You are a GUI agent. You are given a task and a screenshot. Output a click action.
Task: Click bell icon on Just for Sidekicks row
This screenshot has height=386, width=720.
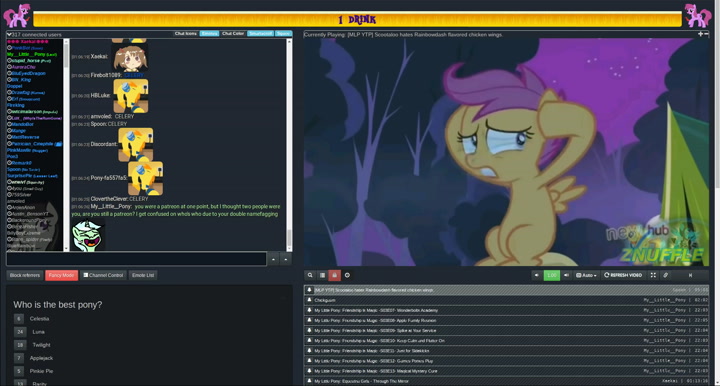pyautogui.click(x=309, y=350)
